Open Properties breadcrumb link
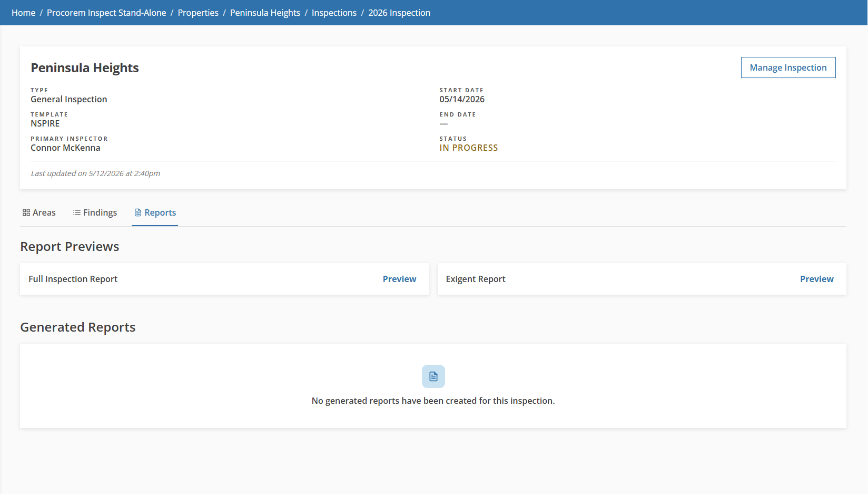 coord(198,13)
